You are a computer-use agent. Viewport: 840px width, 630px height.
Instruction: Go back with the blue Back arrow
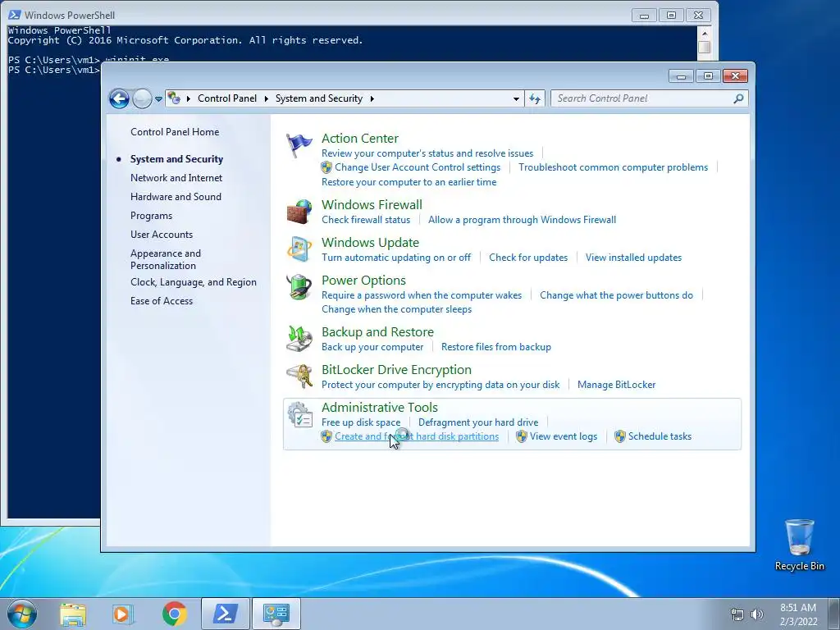click(x=119, y=98)
